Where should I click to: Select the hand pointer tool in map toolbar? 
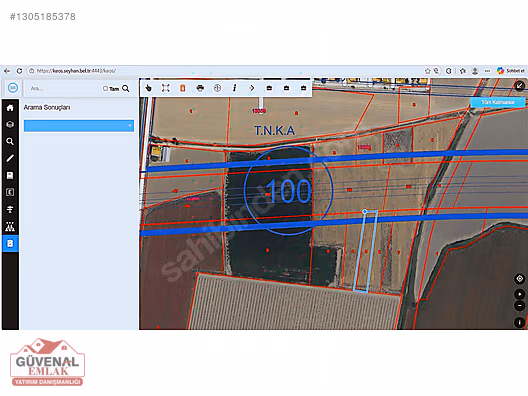pyautogui.click(x=148, y=88)
